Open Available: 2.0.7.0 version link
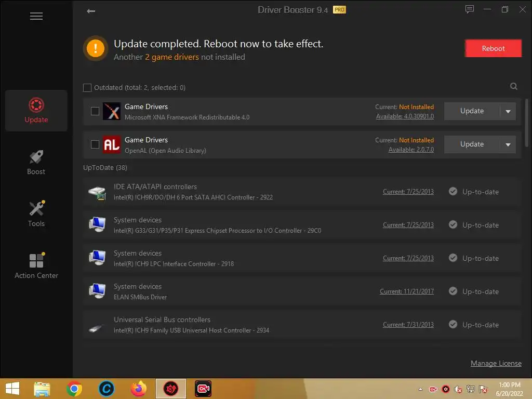Viewport: 532px width, 399px height. (411, 150)
